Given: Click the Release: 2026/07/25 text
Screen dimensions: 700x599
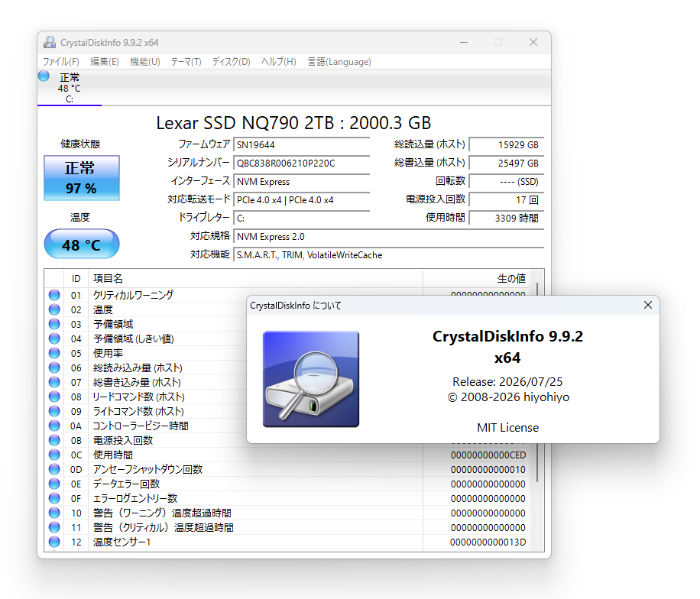Looking at the screenshot, I should [507, 381].
